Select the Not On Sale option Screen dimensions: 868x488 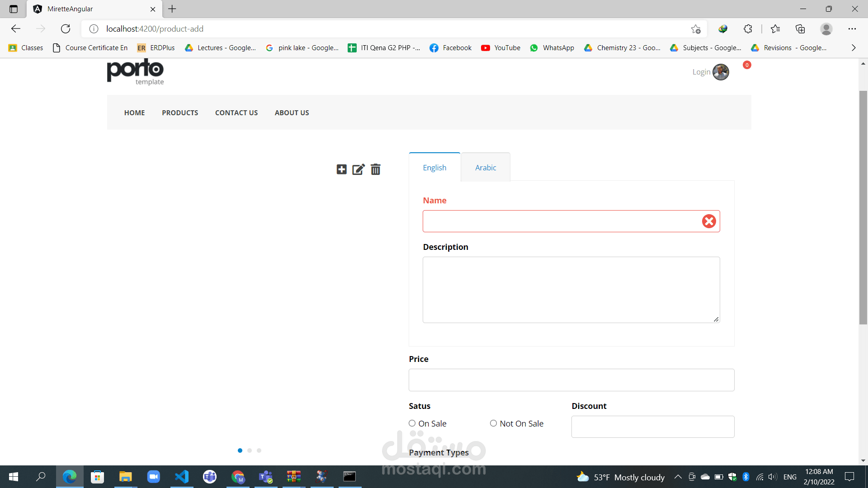[x=493, y=423]
